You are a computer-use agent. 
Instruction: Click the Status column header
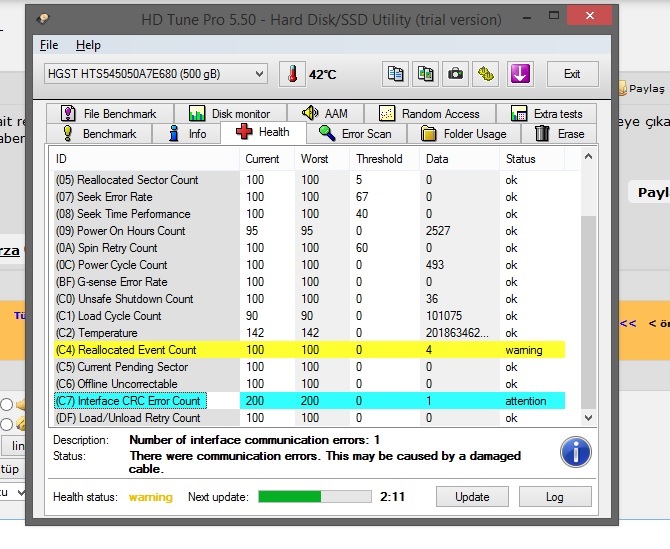532,159
